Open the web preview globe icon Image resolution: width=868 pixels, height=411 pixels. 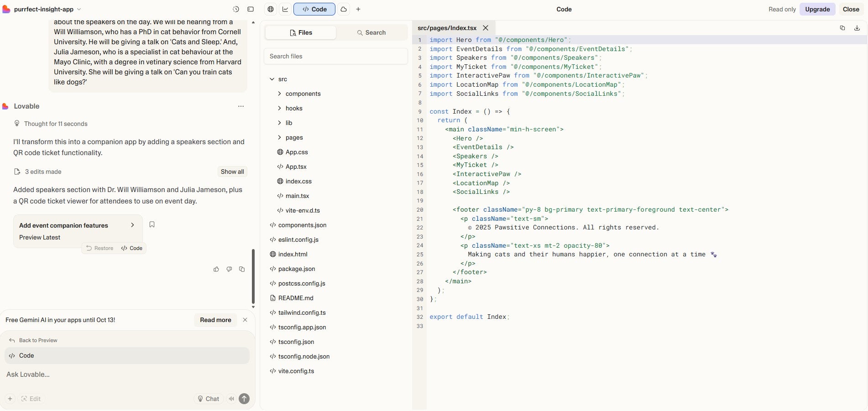[x=270, y=9]
